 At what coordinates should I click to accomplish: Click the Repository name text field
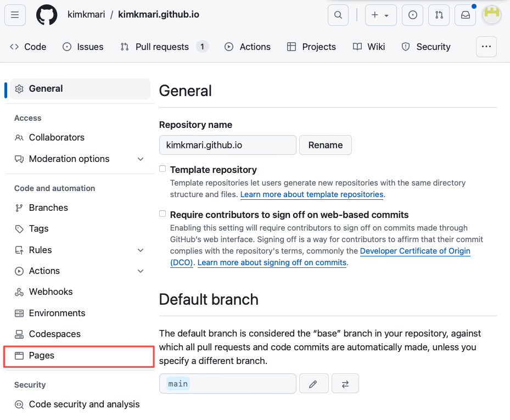tap(227, 145)
